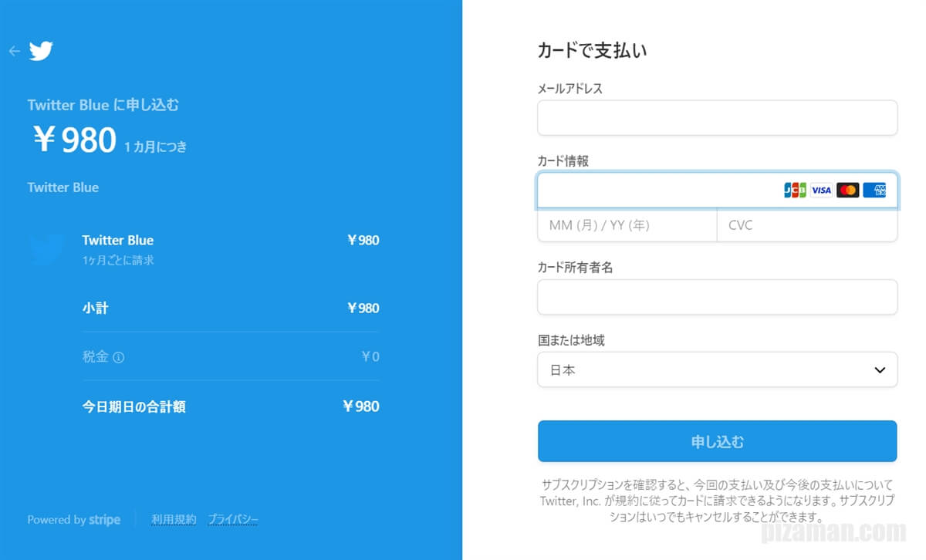Focus the カード所有者名 cardholder name field
The width and height of the screenshot is (926, 560).
pos(718,297)
